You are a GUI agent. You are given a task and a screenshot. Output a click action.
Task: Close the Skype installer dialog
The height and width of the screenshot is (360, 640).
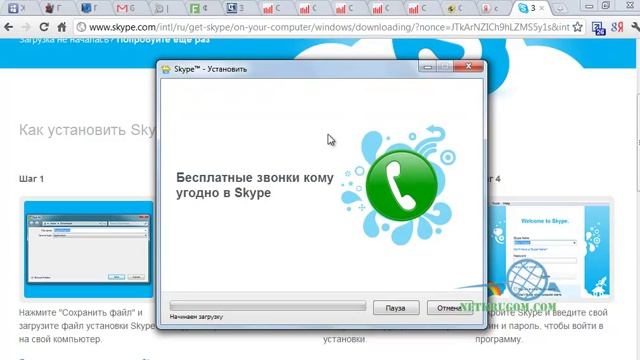click(469, 66)
